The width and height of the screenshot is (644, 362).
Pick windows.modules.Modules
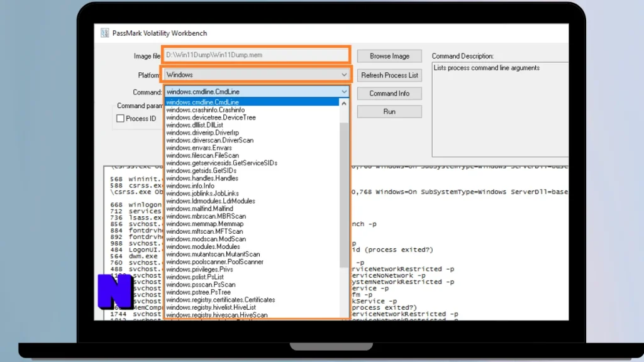(x=252, y=246)
